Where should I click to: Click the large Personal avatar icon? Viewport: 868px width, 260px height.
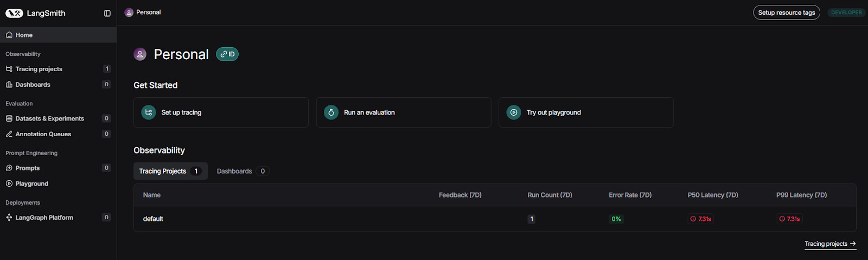(x=140, y=54)
